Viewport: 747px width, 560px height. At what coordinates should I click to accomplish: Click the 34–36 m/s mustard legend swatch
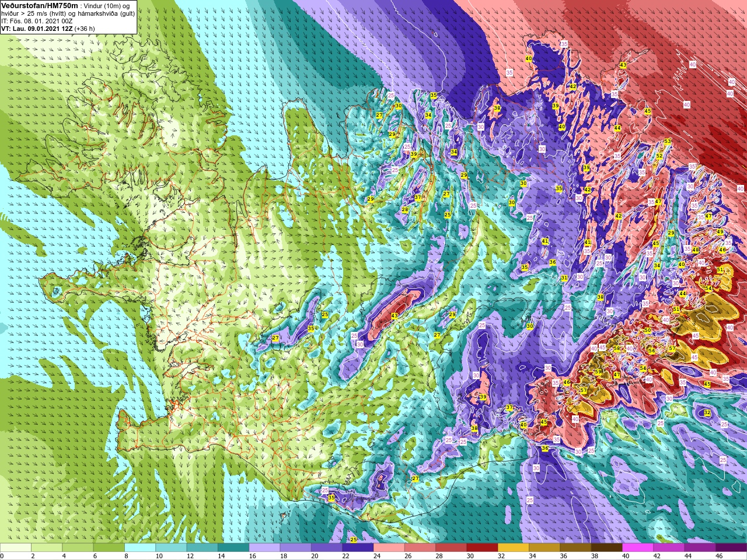click(x=544, y=548)
